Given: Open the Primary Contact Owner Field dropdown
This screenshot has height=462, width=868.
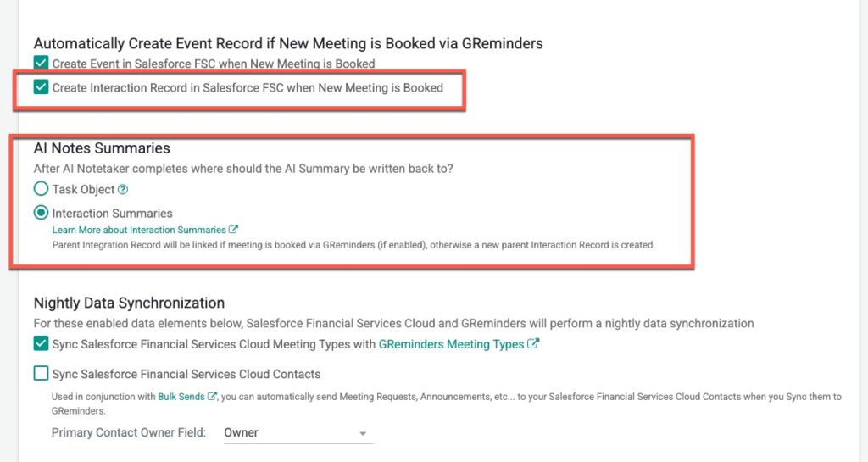Looking at the screenshot, I should tap(296, 432).
